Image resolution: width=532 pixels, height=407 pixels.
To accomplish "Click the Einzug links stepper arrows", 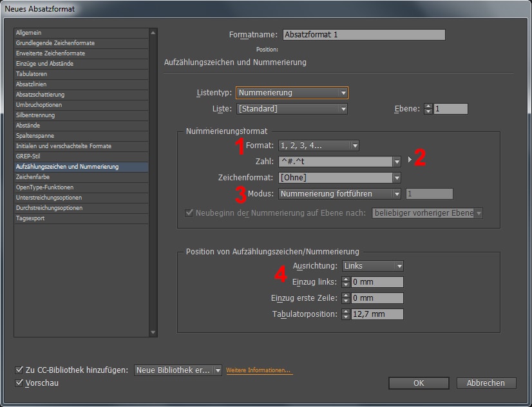I will click(x=346, y=282).
